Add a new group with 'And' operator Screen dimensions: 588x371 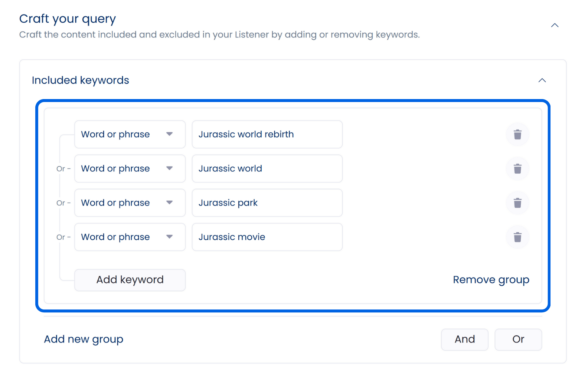click(x=464, y=339)
